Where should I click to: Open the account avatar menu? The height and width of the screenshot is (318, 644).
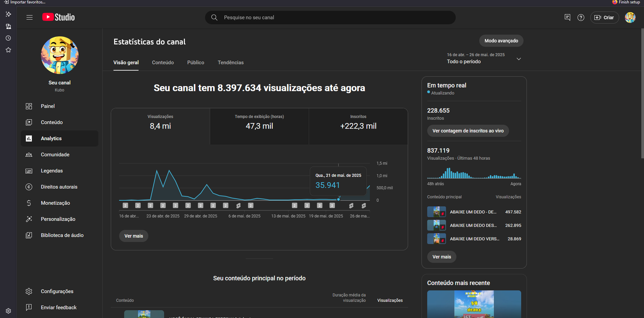630,17
